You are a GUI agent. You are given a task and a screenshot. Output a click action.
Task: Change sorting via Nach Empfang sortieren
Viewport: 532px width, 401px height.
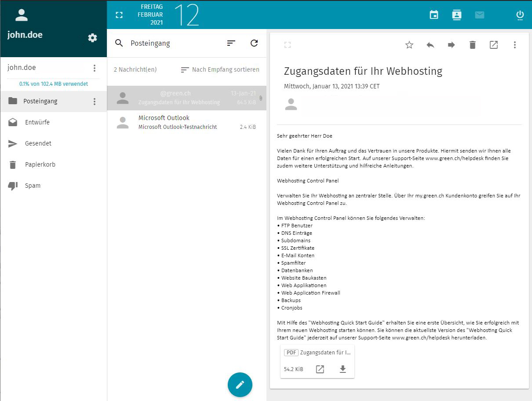[x=219, y=69]
